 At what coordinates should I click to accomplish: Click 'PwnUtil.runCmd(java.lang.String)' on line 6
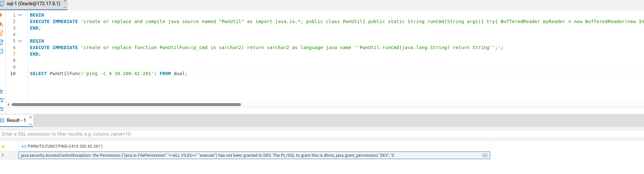click(x=405, y=47)
